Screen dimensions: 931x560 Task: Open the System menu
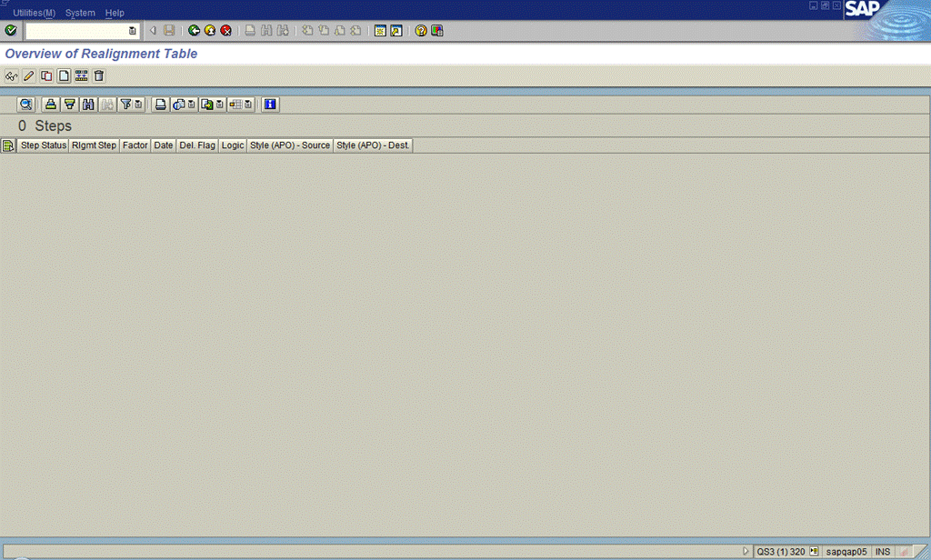pyautogui.click(x=80, y=13)
